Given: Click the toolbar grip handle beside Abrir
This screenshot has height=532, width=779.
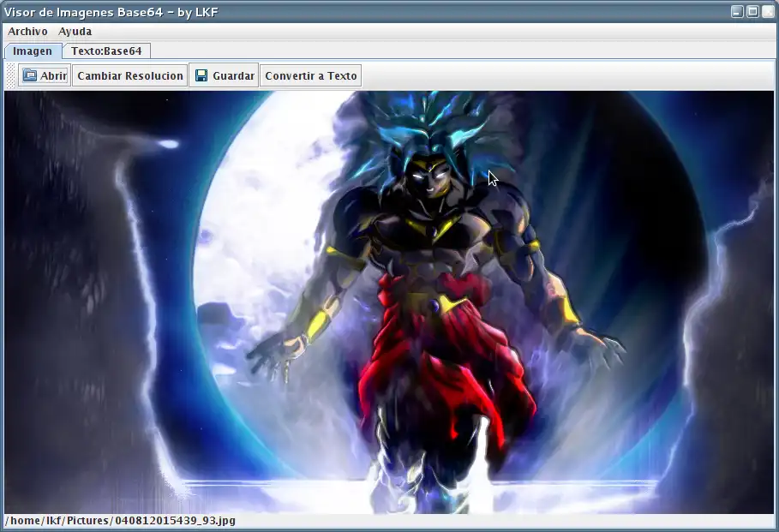Looking at the screenshot, I should 10,75.
